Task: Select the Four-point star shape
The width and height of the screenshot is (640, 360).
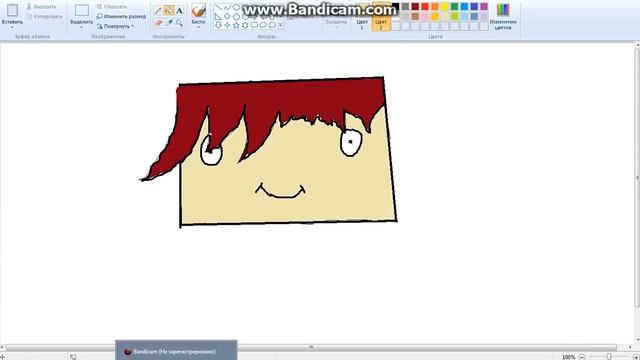Action: pos(227,25)
